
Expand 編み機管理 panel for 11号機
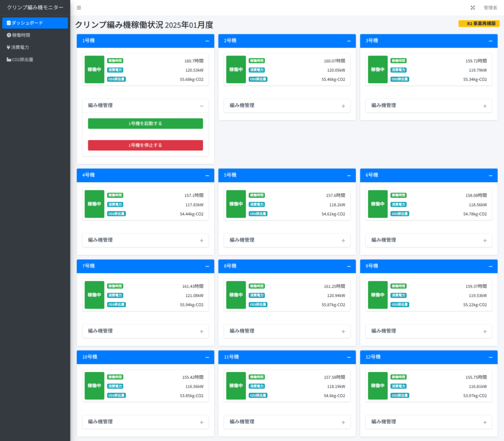click(x=343, y=422)
